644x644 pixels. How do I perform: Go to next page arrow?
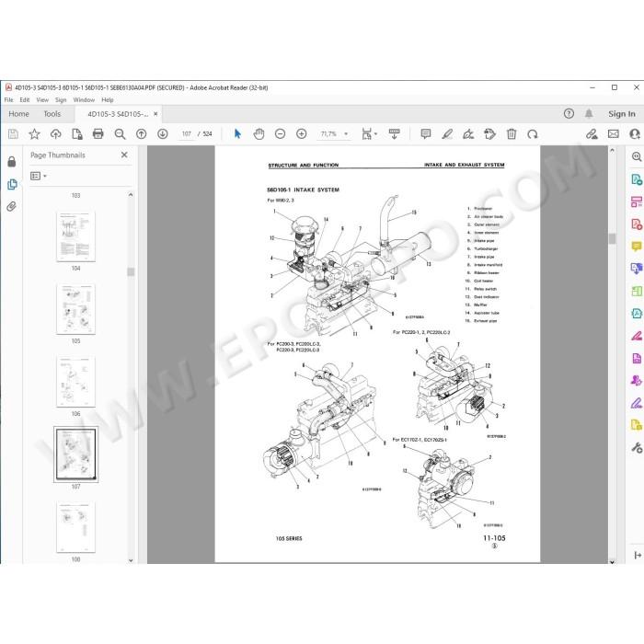[x=163, y=134]
